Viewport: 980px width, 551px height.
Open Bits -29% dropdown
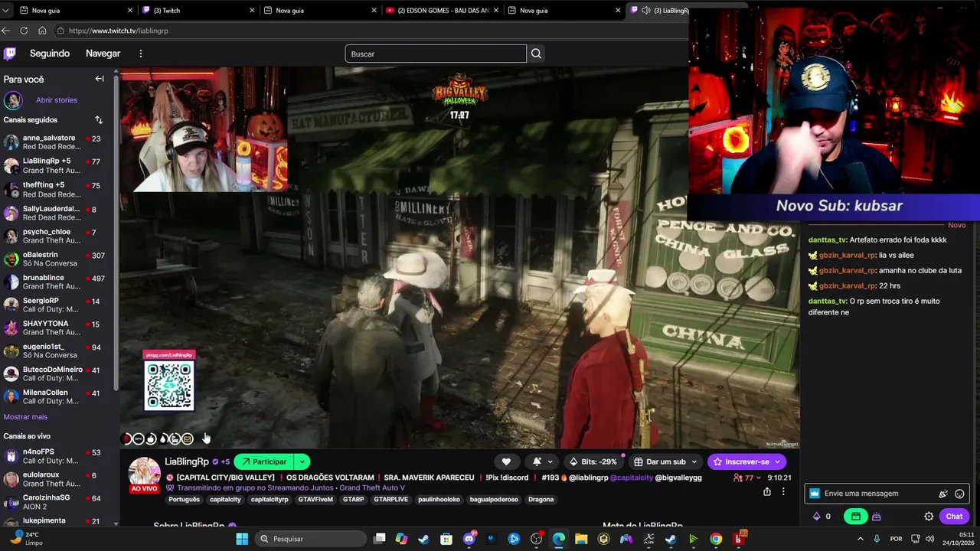(x=593, y=461)
